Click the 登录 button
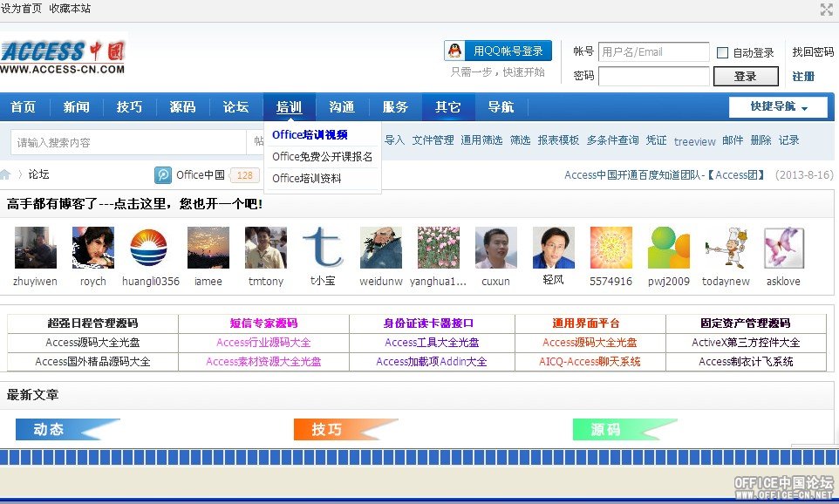 tap(746, 77)
